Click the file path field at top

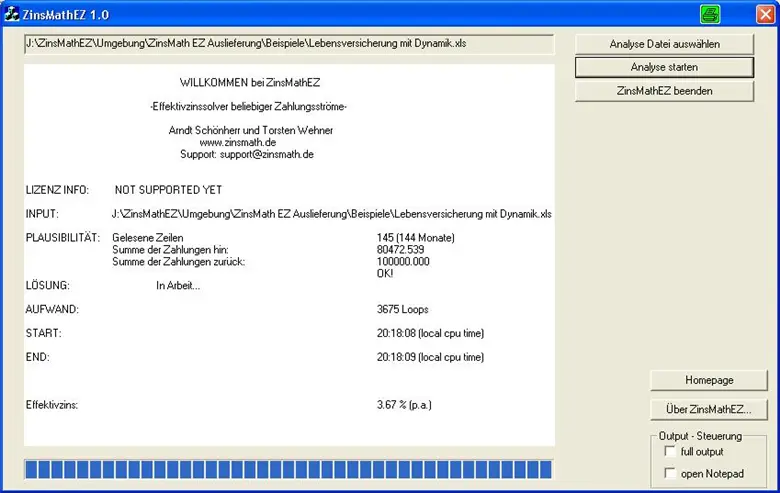pyautogui.click(x=289, y=44)
